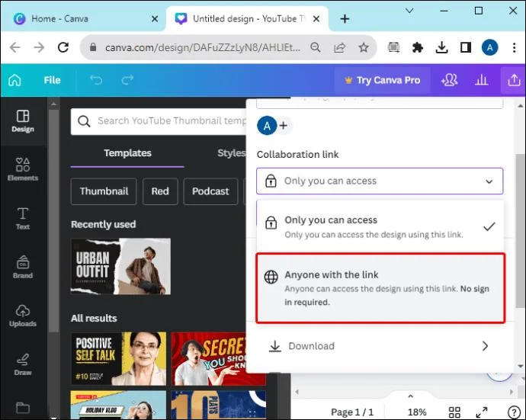The height and width of the screenshot is (420, 526).
Task: Open grid view of pages
Action: 454,412
